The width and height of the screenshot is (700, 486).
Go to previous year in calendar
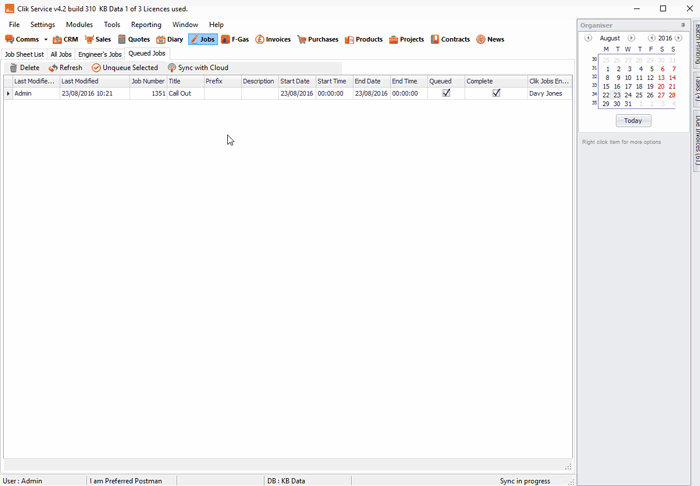point(651,38)
